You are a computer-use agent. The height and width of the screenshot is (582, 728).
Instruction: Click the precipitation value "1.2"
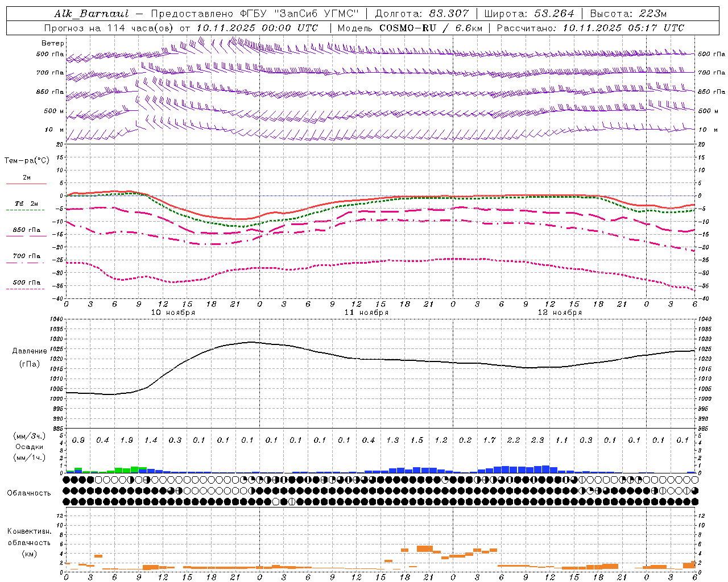click(441, 440)
